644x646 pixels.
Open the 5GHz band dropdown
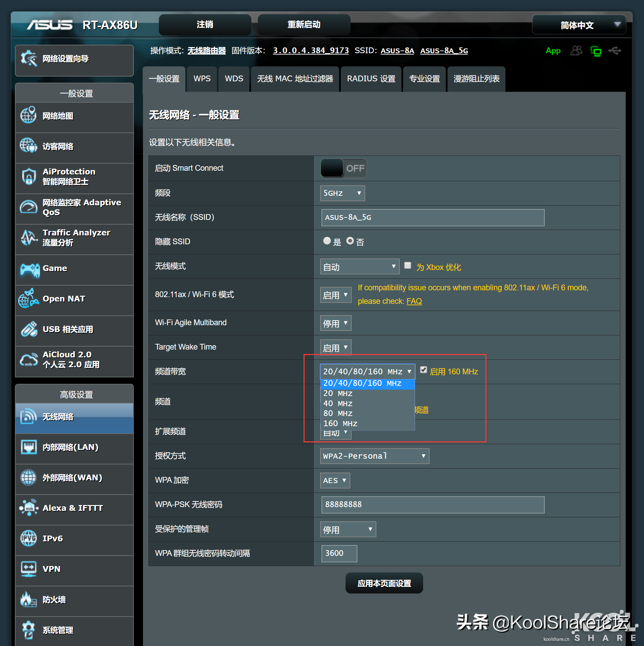(342, 193)
